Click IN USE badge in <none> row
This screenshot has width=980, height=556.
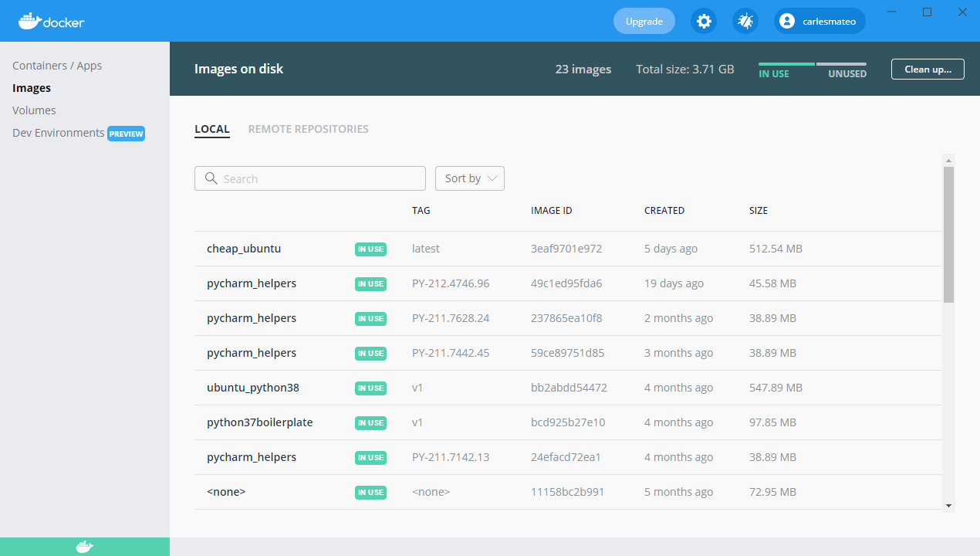[370, 492]
